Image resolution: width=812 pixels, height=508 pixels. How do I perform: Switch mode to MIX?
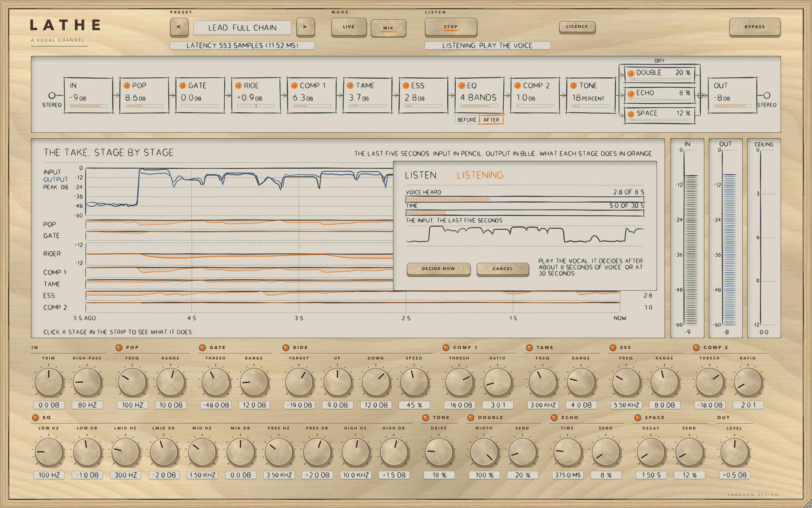click(x=388, y=28)
